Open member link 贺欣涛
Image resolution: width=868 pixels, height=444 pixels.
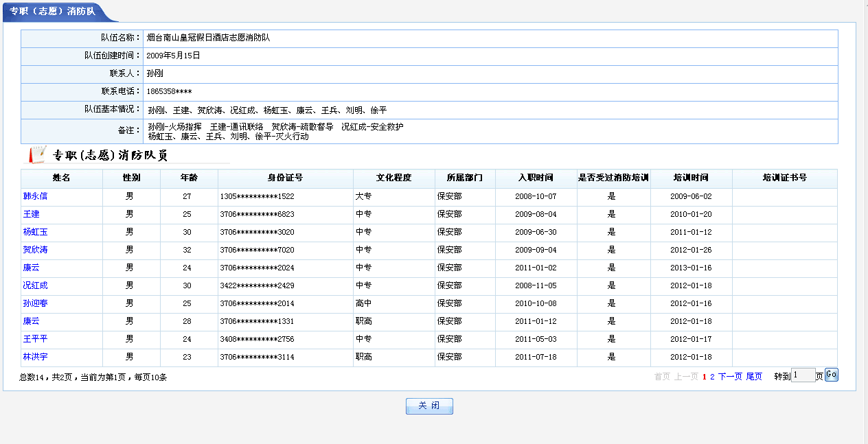(35, 250)
